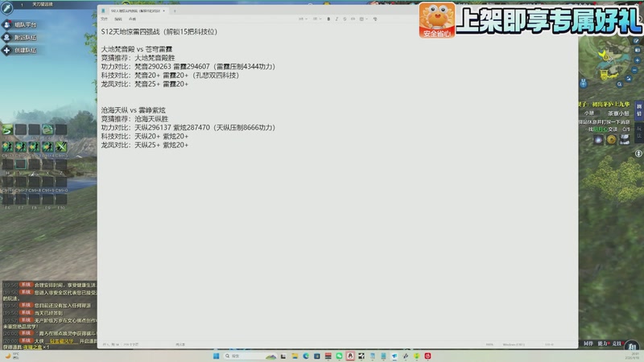
Task: Zoom out the minimap with minus icon
Action: point(634,71)
